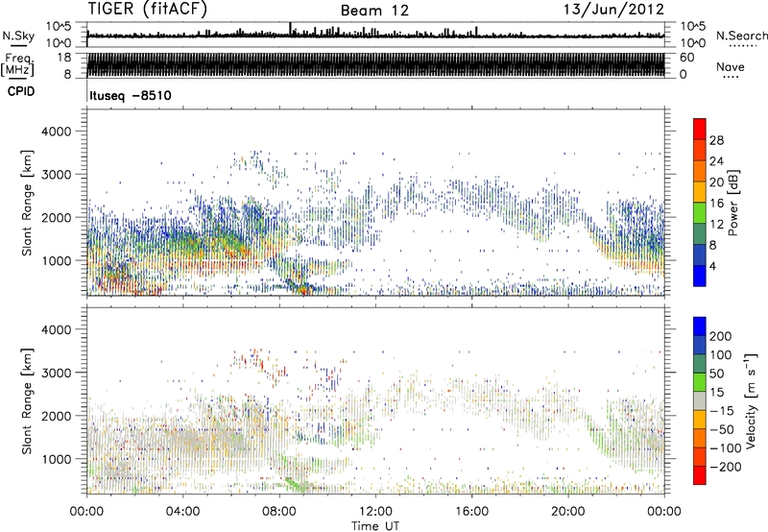
Task: Click the Beam 12 label
Action: pyautogui.click(x=374, y=11)
